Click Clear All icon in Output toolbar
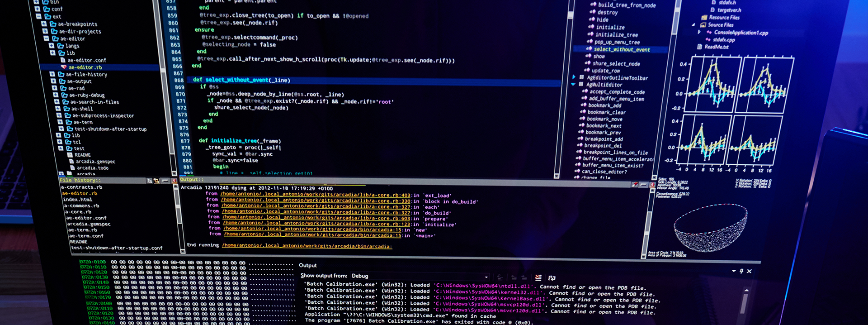 pyautogui.click(x=538, y=277)
